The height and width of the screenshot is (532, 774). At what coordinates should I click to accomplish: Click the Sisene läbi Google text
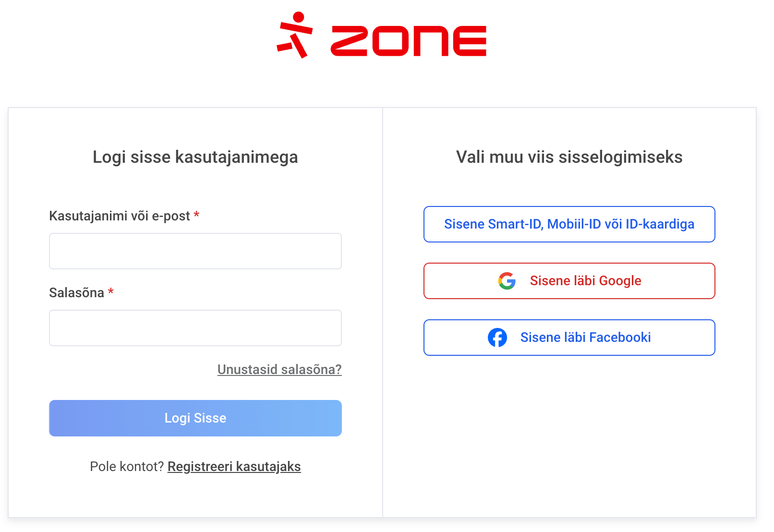pos(585,281)
